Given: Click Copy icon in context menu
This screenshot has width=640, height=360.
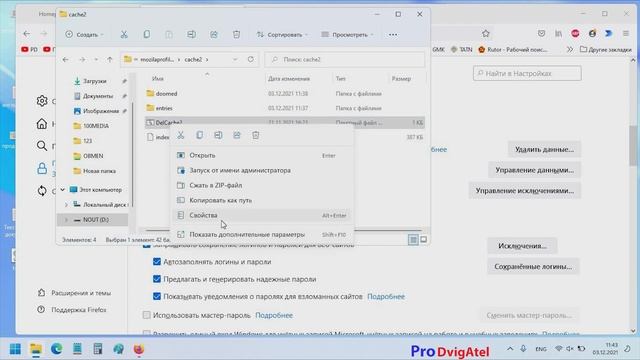Looking at the screenshot, I should [199, 135].
